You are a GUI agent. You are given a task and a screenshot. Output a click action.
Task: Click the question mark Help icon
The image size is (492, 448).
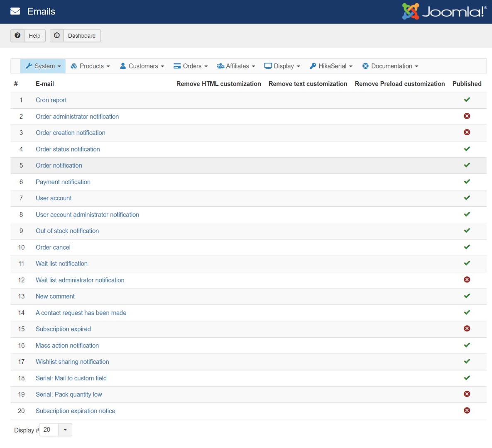tap(17, 36)
